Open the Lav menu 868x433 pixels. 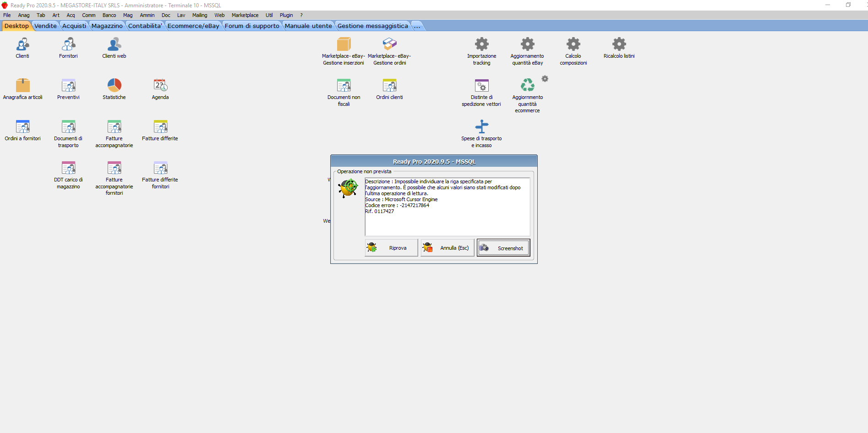pyautogui.click(x=181, y=15)
